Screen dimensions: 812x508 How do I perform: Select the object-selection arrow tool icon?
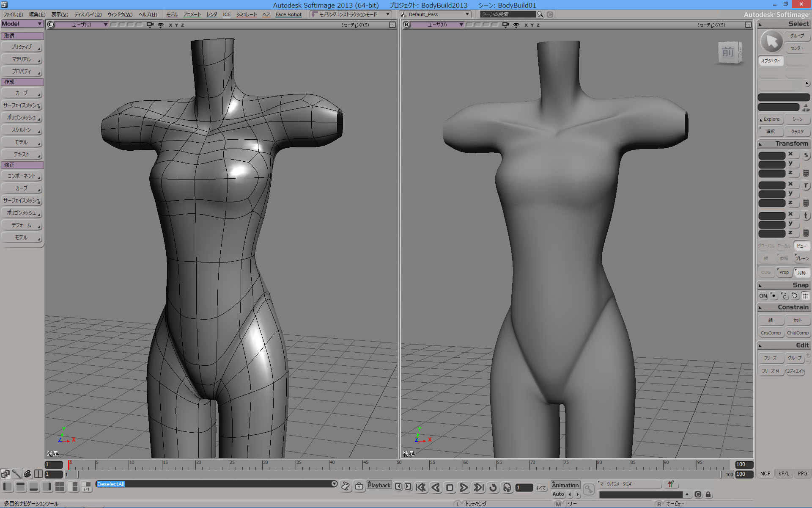coord(771,41)
